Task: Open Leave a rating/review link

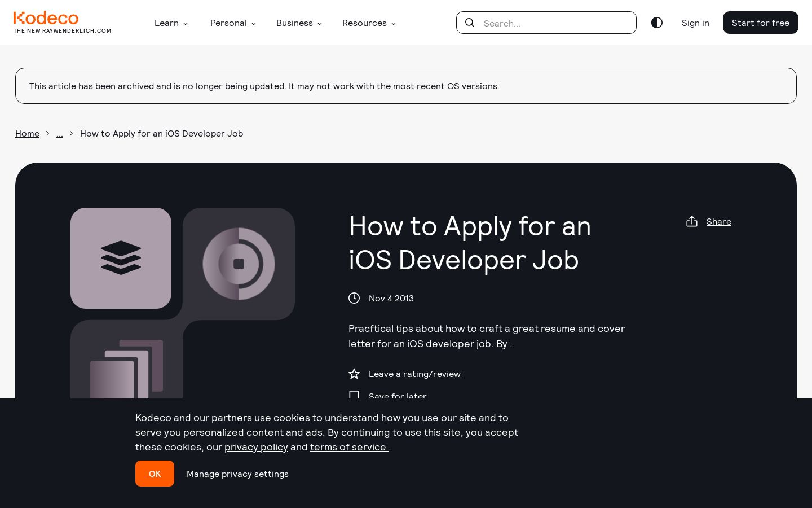Action: coord(414,374)
